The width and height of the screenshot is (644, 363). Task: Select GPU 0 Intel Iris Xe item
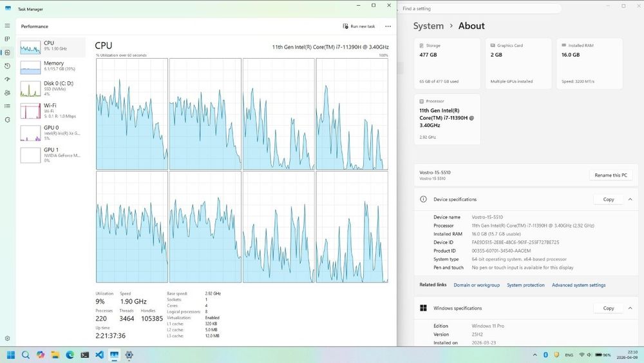[52, 133]
